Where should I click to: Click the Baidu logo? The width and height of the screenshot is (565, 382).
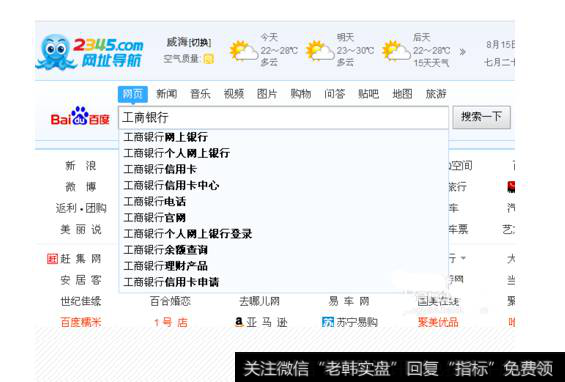click(80, 116)
